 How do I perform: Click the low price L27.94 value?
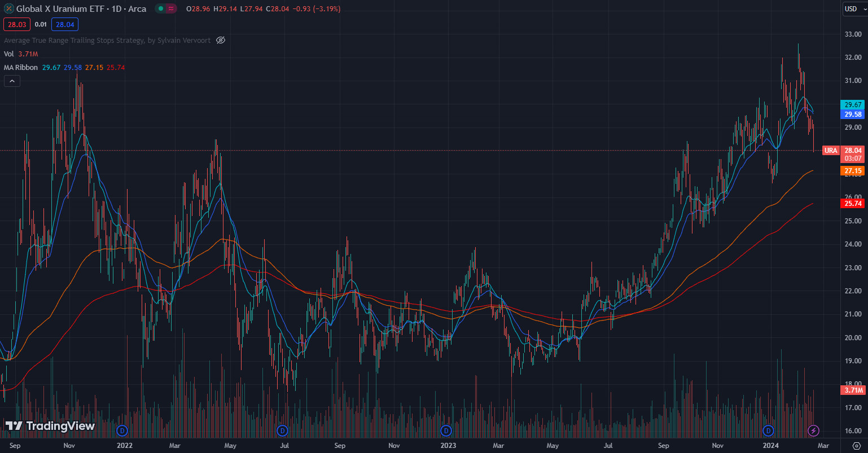tap(251, 9)
